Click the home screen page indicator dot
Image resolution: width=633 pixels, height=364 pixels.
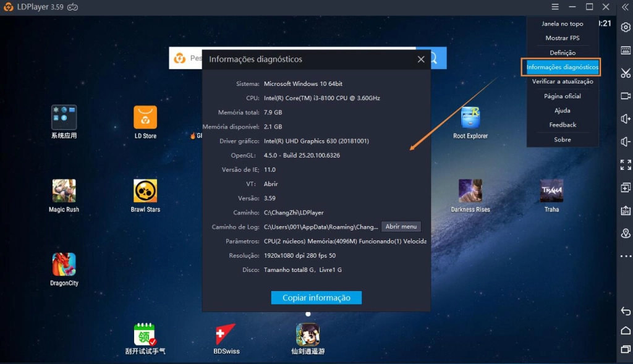pyautogui.click(x=308, y=314)
